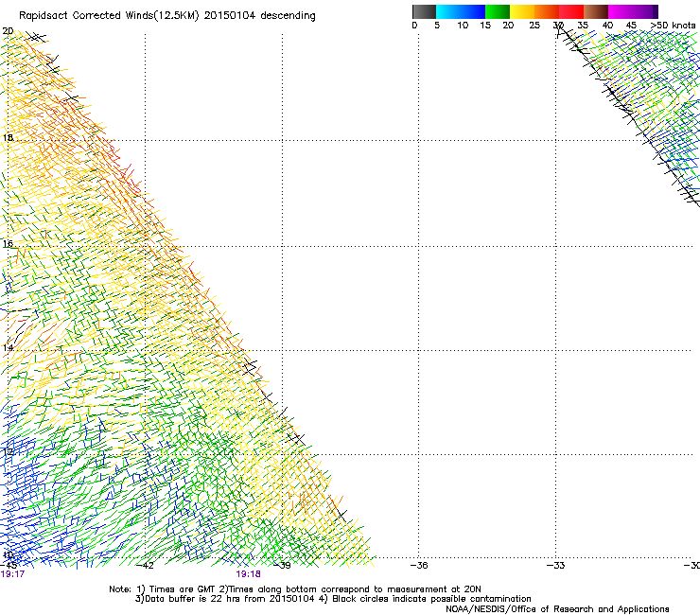The image size is (700, 615).
Task: Click the '18' latitude axis label
Action: [8, 137]
